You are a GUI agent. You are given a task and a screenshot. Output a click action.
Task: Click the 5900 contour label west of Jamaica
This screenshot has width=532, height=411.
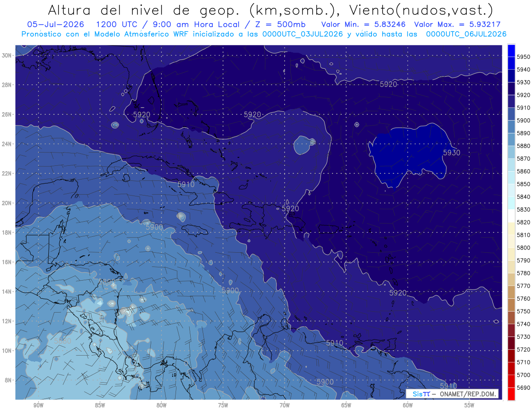(x=154, y=227)
